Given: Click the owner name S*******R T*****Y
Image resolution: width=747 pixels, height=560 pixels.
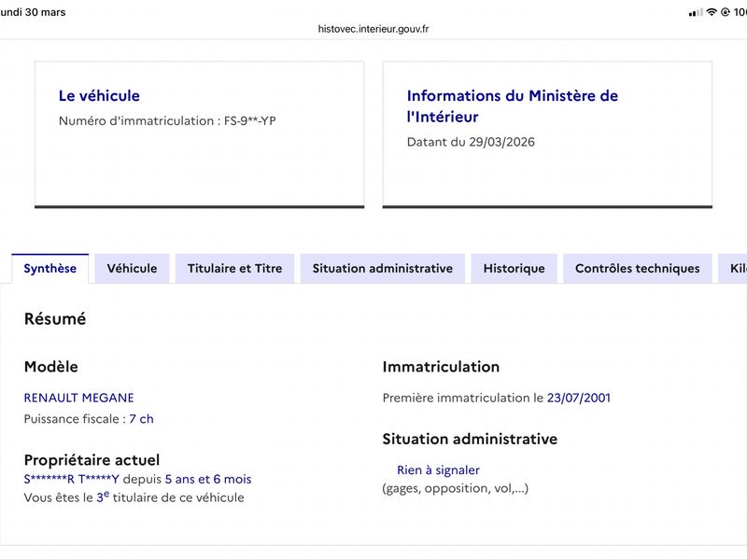Looking at the screenshot, I should point(72,479).
